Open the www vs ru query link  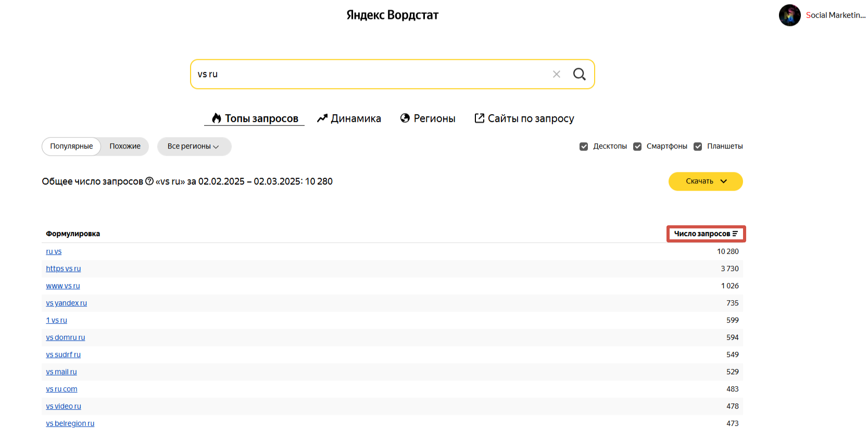pyautogui.click(x=63, y=286)
